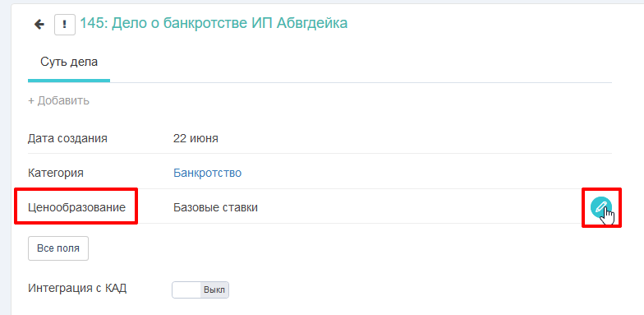This screenshot has height=315, width=644.
Task: Click the exclamation mark priority button
Action: point(64,25)
